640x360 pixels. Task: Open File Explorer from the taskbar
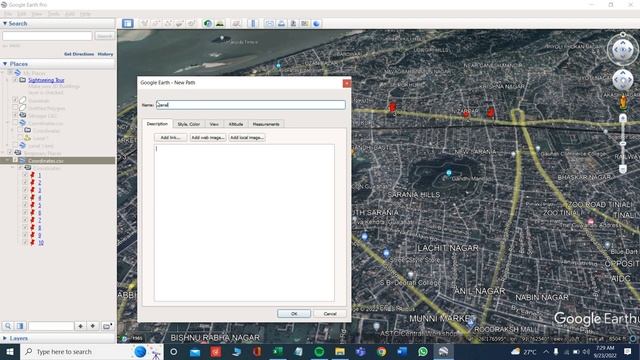(340, 351)
